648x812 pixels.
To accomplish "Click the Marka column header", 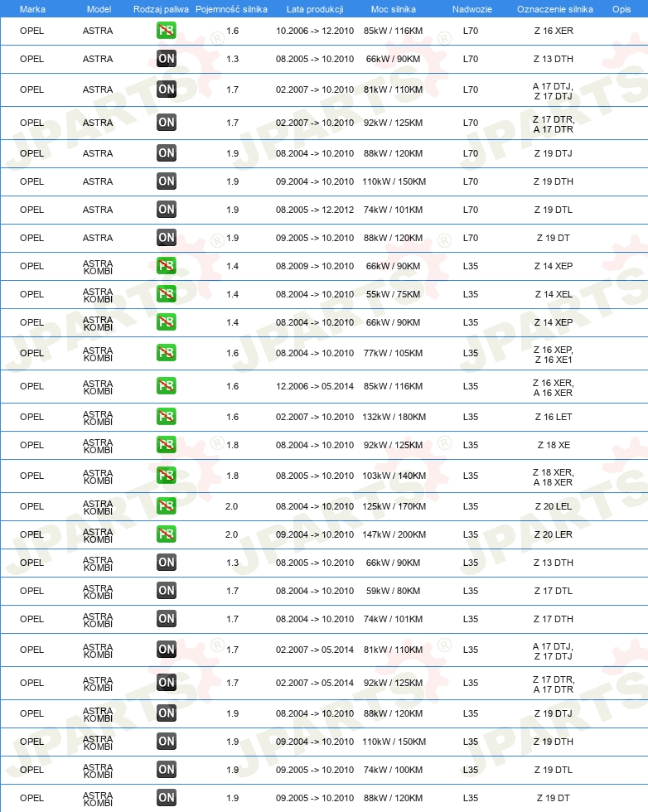I will [x=32, y=9].
